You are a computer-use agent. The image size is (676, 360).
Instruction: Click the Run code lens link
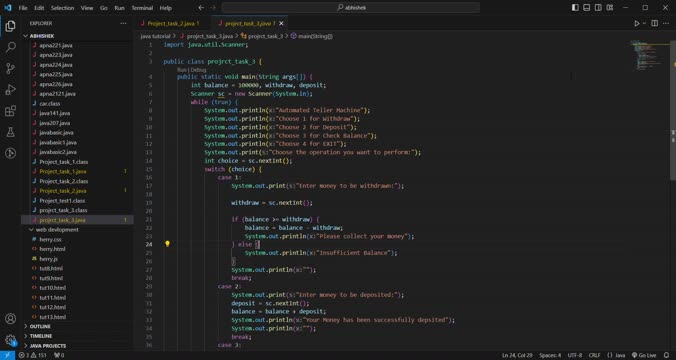(x=182, y=69)
